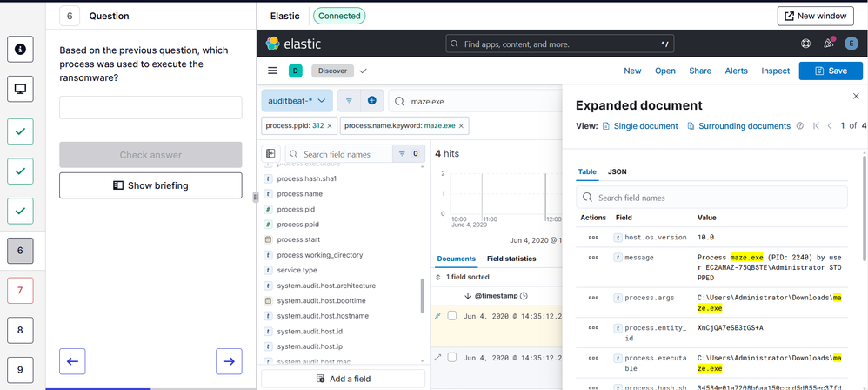Click the Save button
Image resolution: width=868 pixels, height=390 pixels.
point(831,71)
